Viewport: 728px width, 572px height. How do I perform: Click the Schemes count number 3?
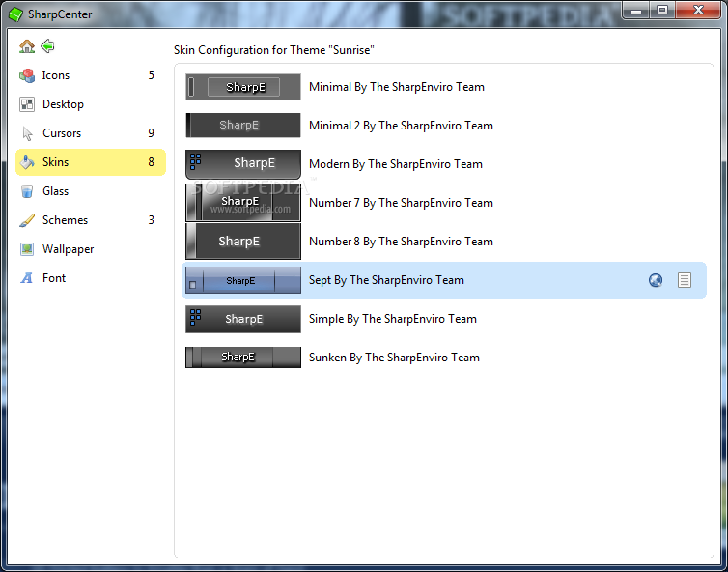click(151, 220)
